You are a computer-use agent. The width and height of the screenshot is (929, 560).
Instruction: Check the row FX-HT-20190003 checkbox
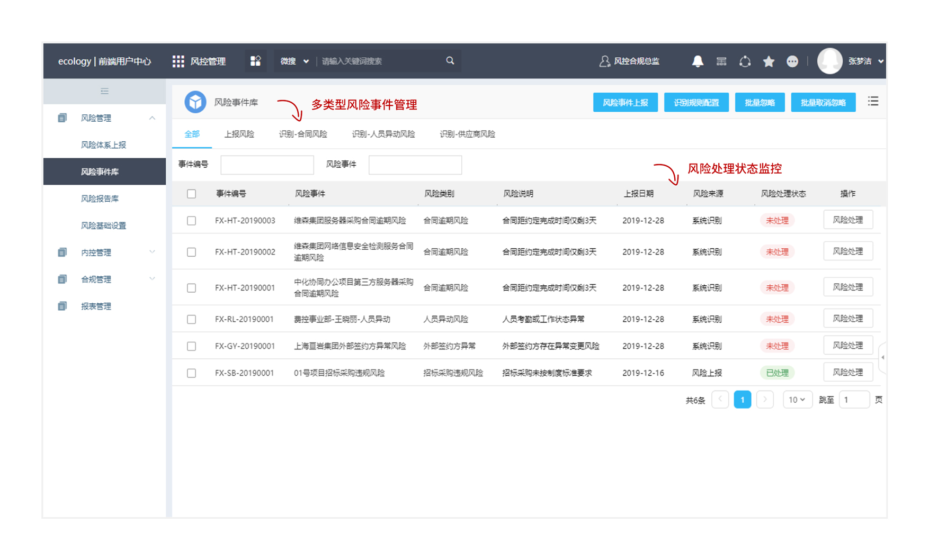[191, 221]
